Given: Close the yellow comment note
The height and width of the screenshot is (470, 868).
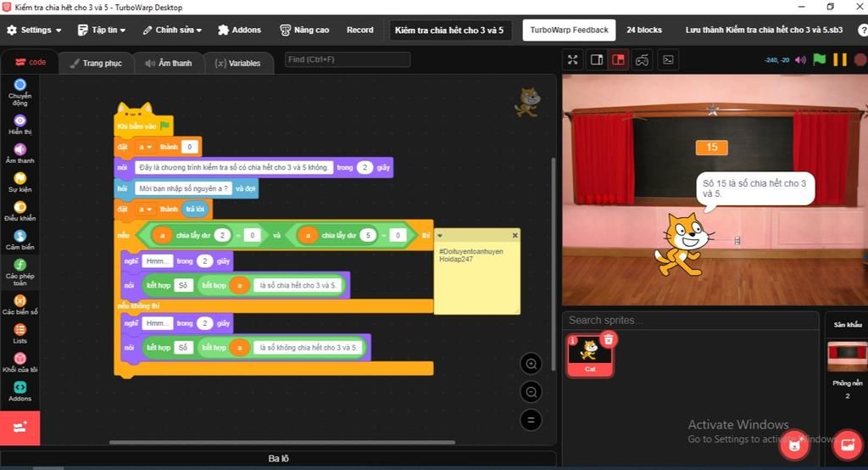Looking at the screenshot, I should tap(515, 236).
